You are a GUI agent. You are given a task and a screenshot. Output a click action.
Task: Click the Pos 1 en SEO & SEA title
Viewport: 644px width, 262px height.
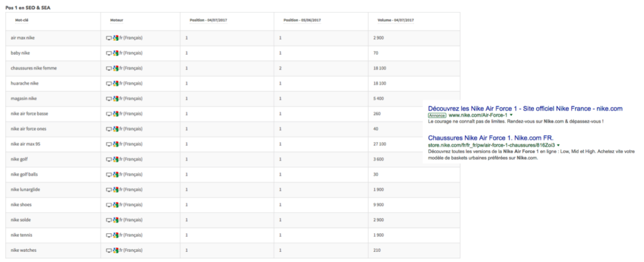click(28, 8)
